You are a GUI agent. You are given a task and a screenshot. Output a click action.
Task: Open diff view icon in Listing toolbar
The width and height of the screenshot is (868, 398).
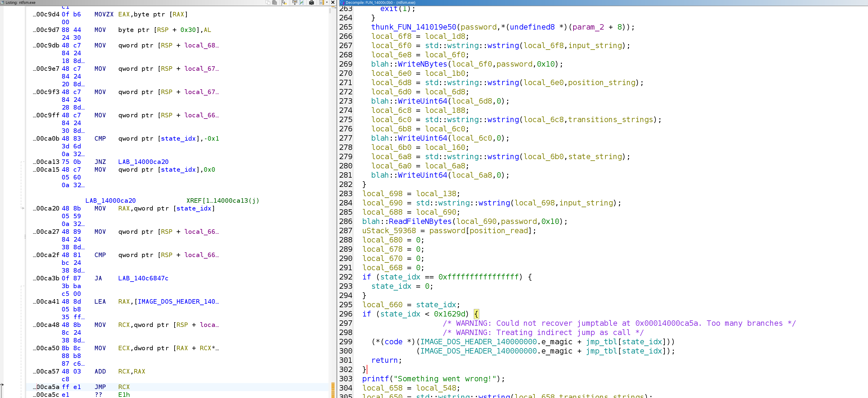coord(302,2)
